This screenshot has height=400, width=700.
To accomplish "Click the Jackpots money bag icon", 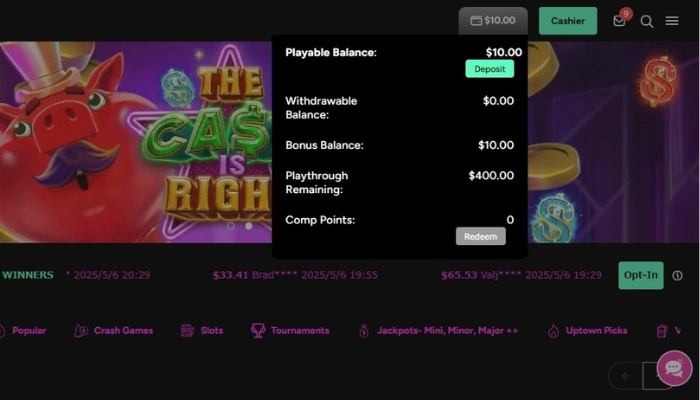I will pos(364,330).
